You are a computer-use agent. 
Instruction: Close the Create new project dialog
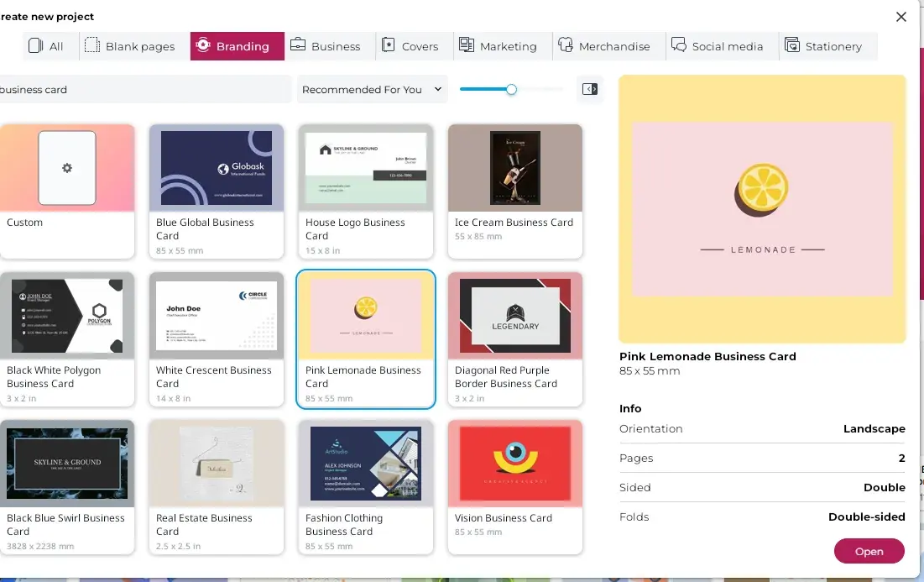(x=901, y=17)
